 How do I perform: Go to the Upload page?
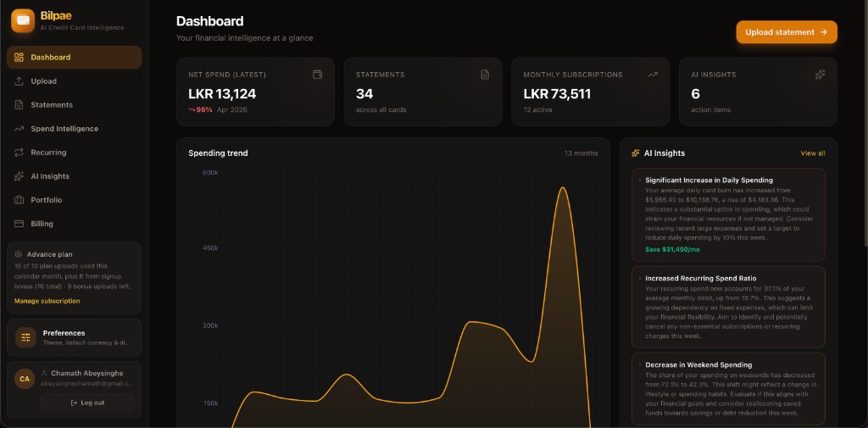tap(75, 81)
